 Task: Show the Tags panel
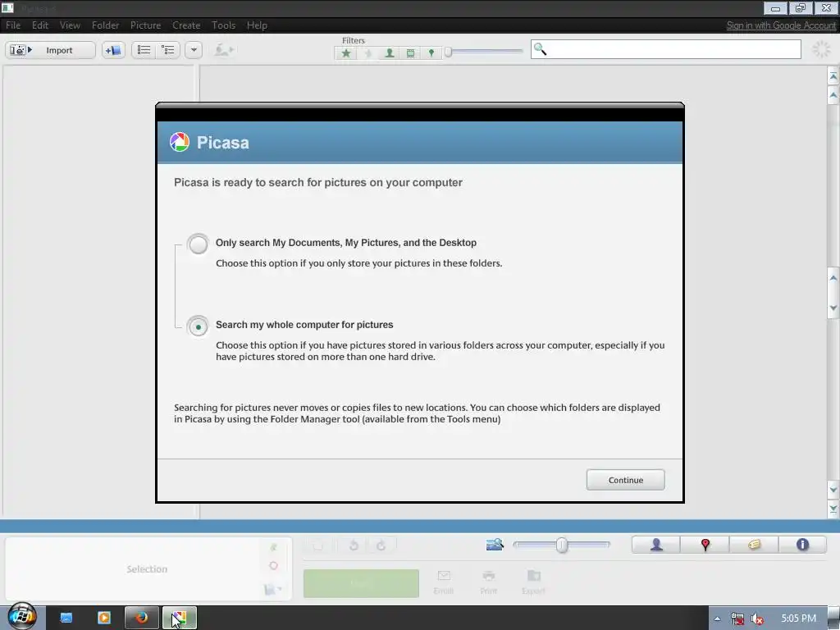point(754,545)
